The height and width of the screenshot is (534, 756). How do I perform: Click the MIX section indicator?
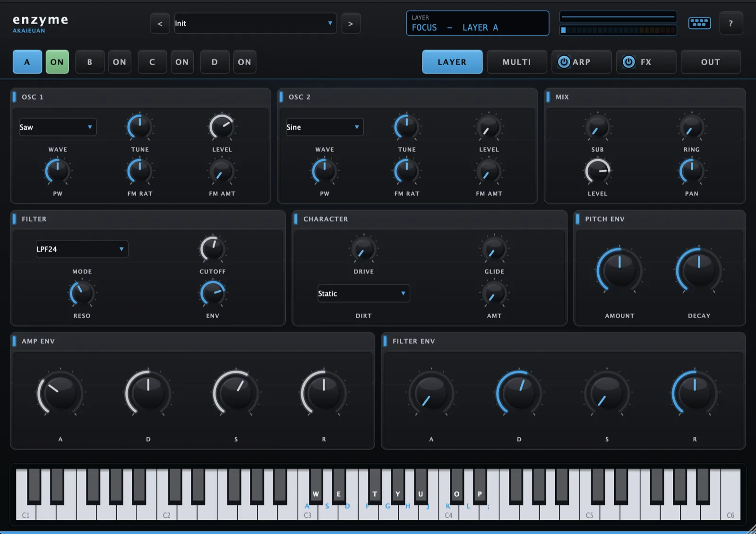click(x=548, y=97)
